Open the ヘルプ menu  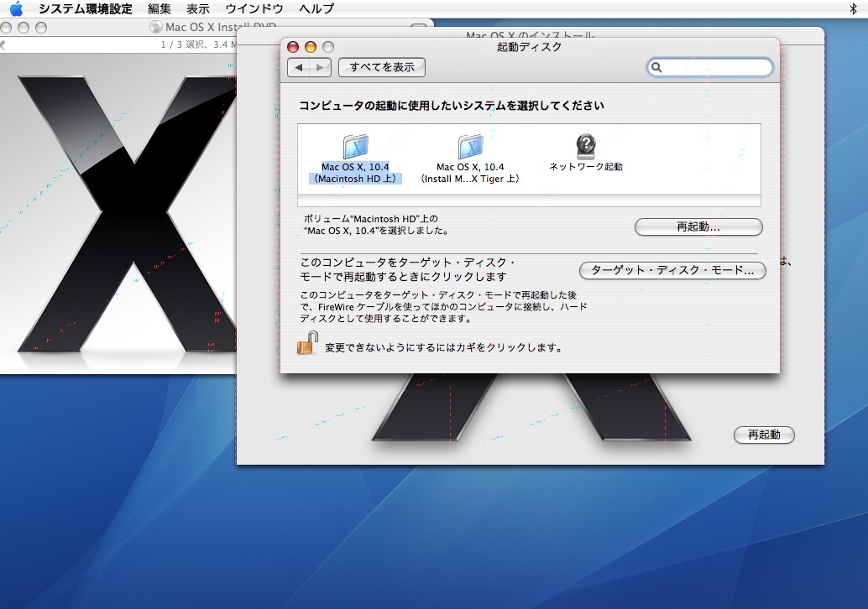click(316, 9)
